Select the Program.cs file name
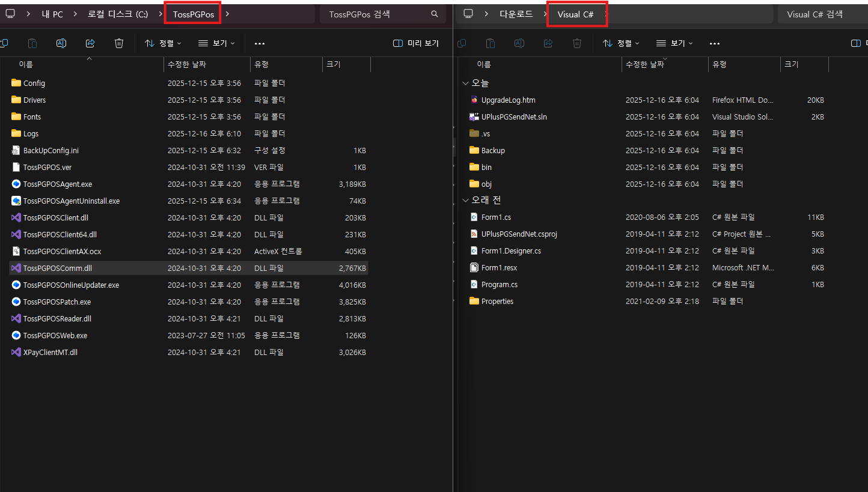The image size is (868, 492). click(x=500, y=284)
